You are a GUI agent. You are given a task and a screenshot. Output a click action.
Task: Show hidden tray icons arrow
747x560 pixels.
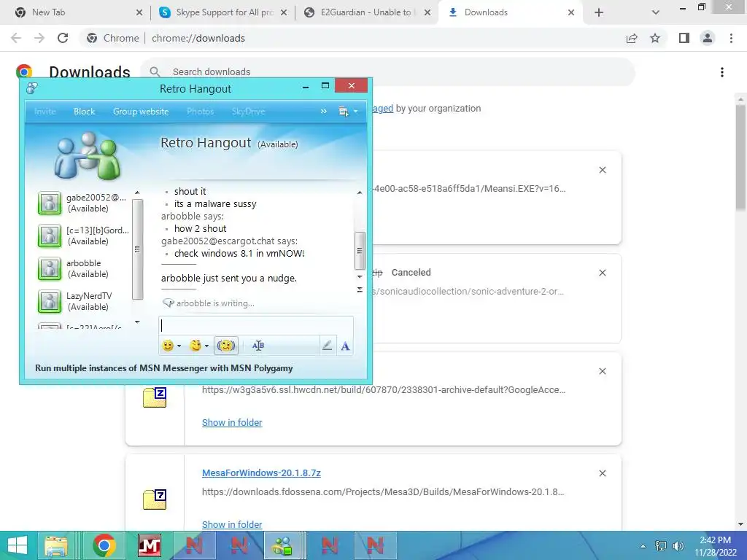click(x=643, y=545)
